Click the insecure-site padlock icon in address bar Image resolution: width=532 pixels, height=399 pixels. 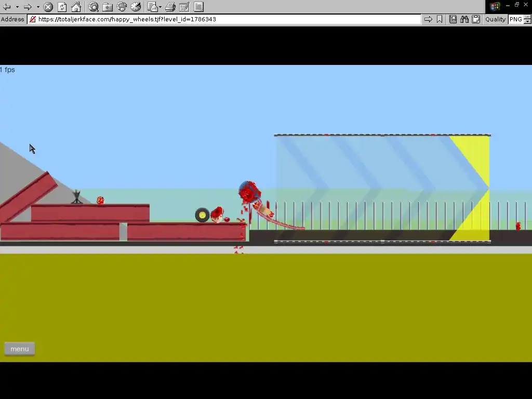point(33,19)
